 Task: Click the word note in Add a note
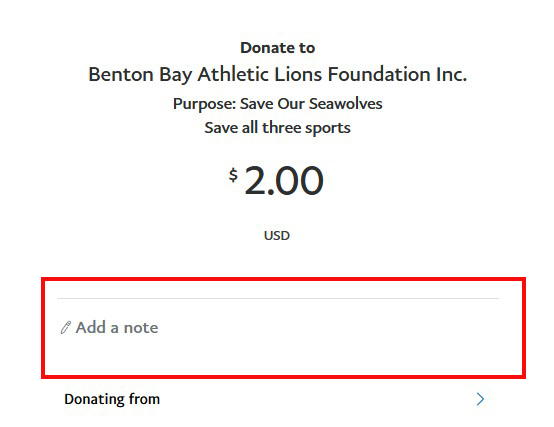click(x=141, y=327)
